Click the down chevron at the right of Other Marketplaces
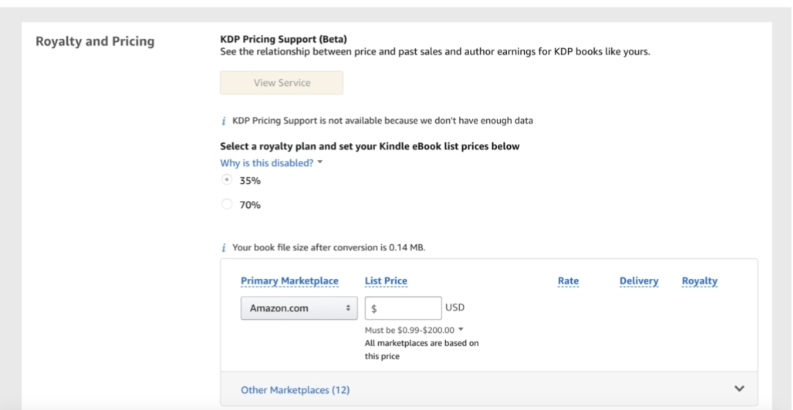Viewport: 793px width, 410px height. click(739, 388)
